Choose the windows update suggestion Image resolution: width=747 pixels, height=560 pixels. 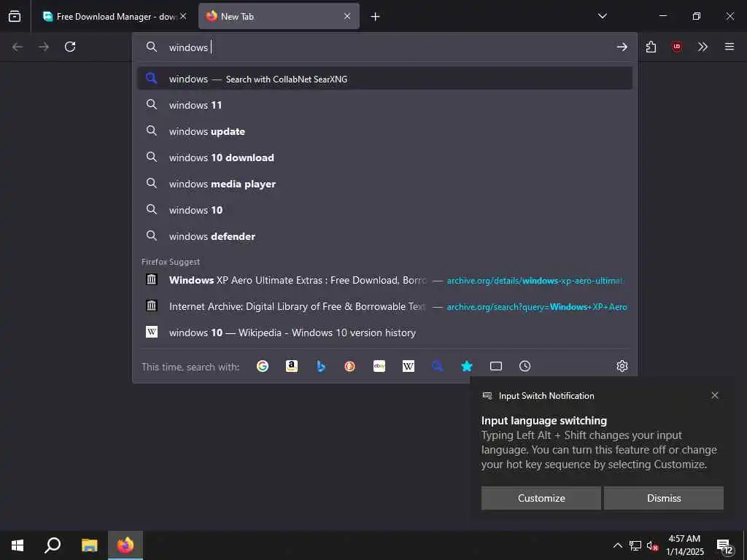[384, 131]
